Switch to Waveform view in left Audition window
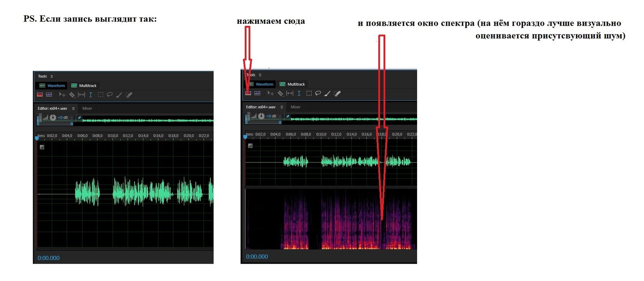 (x=52, y=85)
